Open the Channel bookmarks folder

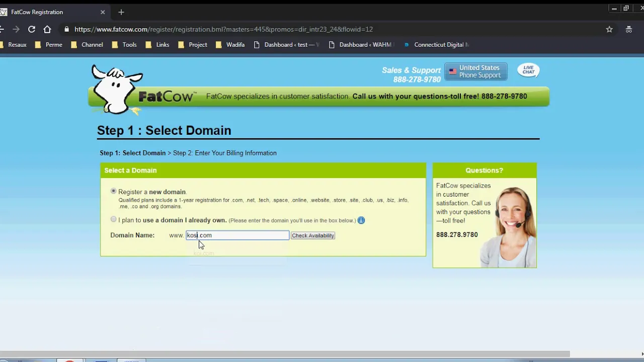87,45
